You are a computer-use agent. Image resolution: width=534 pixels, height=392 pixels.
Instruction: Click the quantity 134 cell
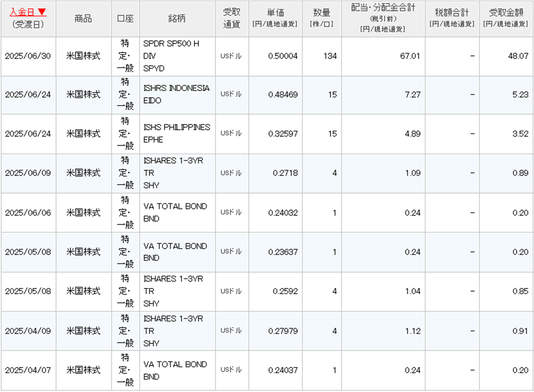330,56
